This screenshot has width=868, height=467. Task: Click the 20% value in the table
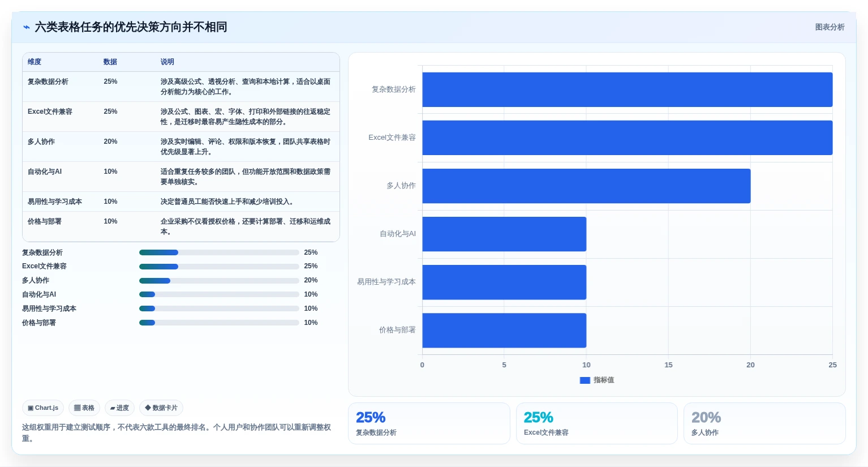[x=110, y=142]
